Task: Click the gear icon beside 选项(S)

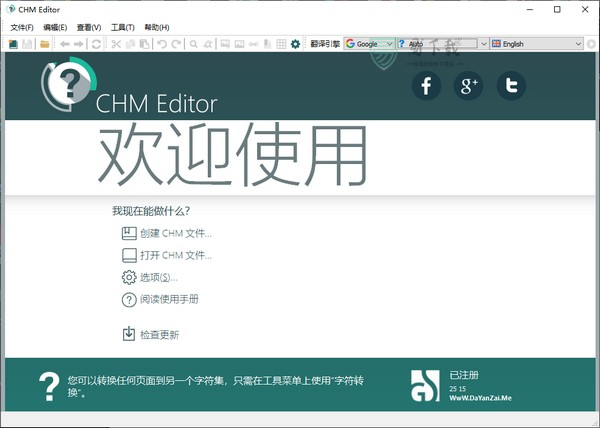Action: pyautogui.click(x=129, y=277)
